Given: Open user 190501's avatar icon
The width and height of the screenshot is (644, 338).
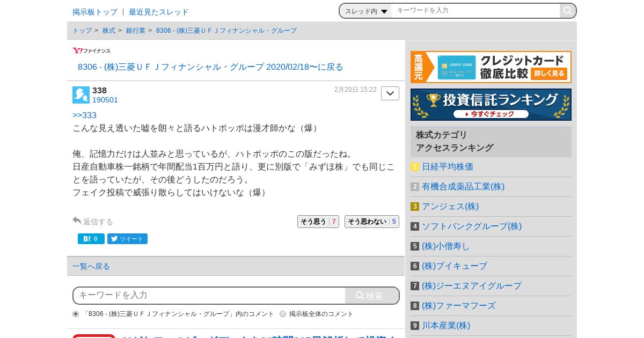Looking at the screenshot, I should 81,95.
